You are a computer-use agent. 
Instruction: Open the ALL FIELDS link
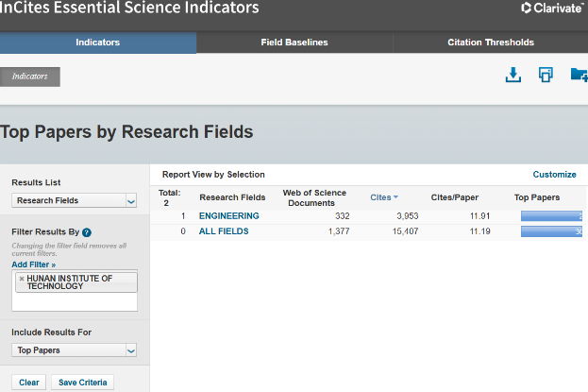224,231
